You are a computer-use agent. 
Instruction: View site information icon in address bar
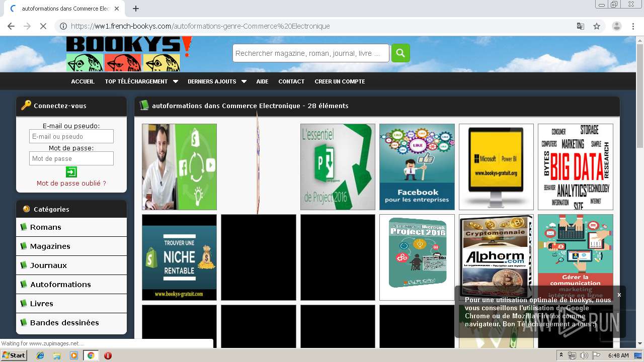tap(63, 26)
